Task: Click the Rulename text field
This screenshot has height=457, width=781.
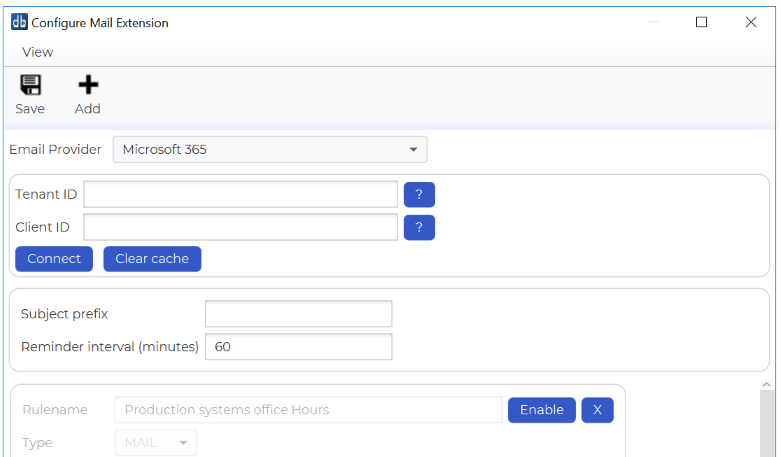Action: click(x=308, y=410)
